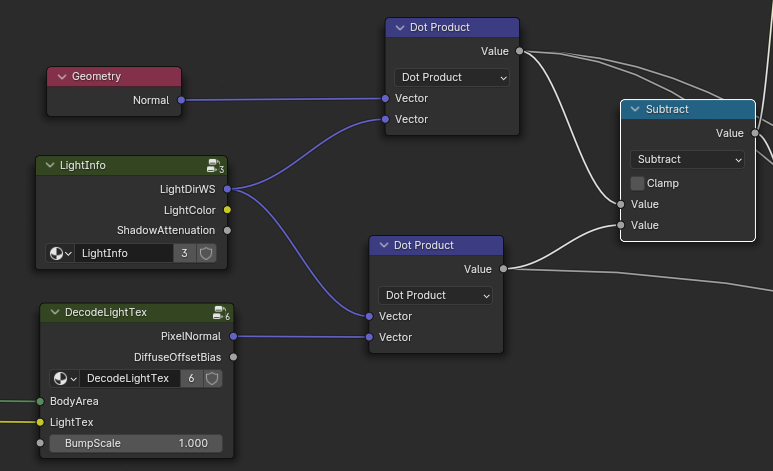This screenshot has height=471, width=773.
Task: Click the LightInfo node group name field
Action: pyautogui.click(x=123, y=253)
